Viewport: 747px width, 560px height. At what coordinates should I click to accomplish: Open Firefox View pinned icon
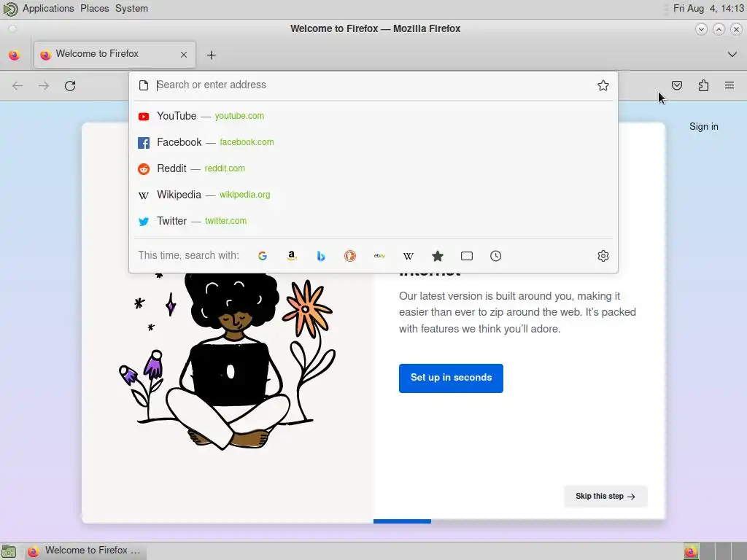pyautogui.click(x=15, y=55)
